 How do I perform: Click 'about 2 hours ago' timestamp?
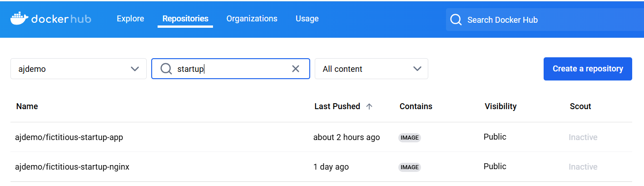coord(347,137)
